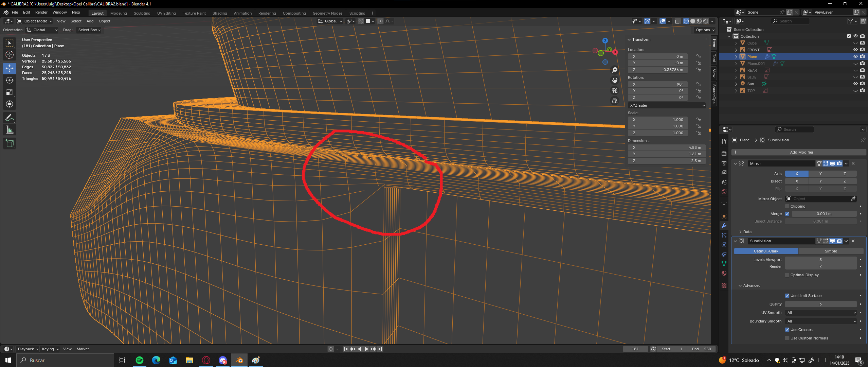Hide the Sun object in outliner
The height and width of the screenshot is (367, 868).
pyautogui.click(x=855, y=84)
